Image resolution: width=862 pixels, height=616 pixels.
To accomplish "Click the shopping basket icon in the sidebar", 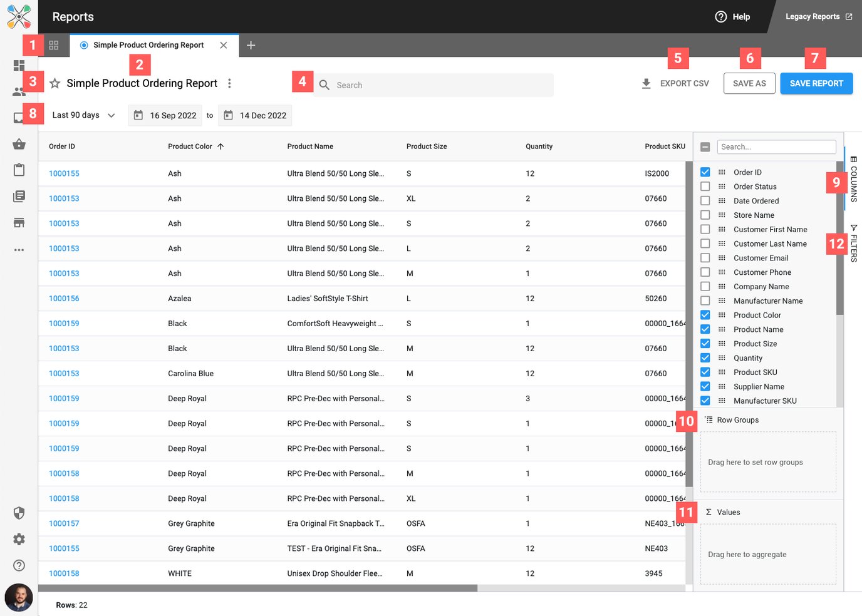I will point(19,144).
